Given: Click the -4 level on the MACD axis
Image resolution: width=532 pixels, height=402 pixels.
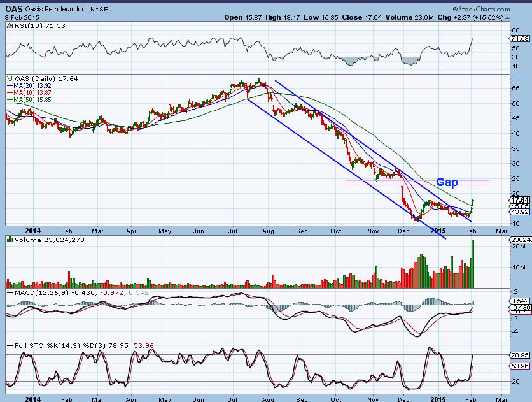Looking at the screenshot, I should click(515, 331).
